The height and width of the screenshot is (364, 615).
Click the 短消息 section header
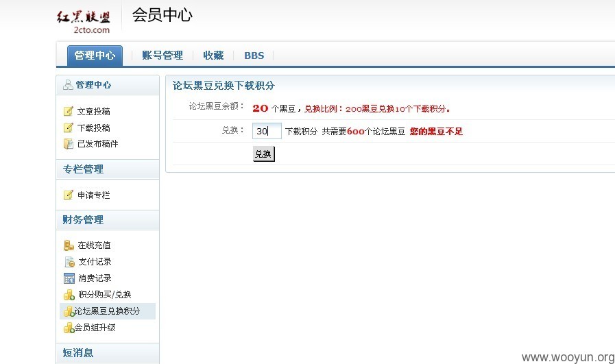(108, 353)
